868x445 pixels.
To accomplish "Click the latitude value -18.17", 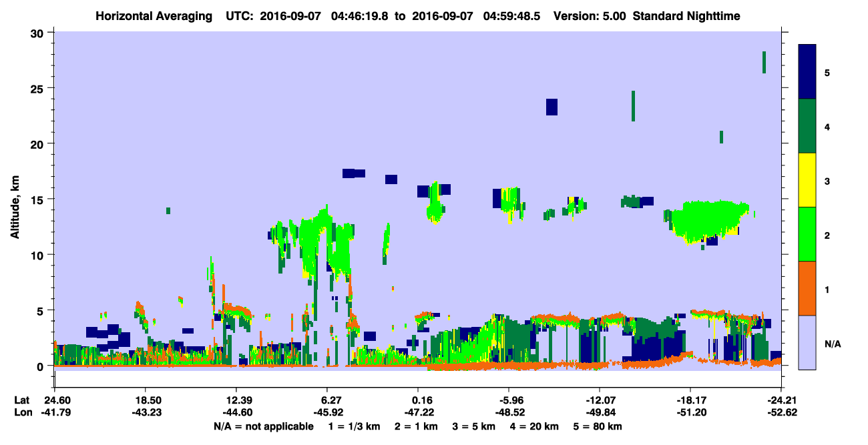I will 690,400.
